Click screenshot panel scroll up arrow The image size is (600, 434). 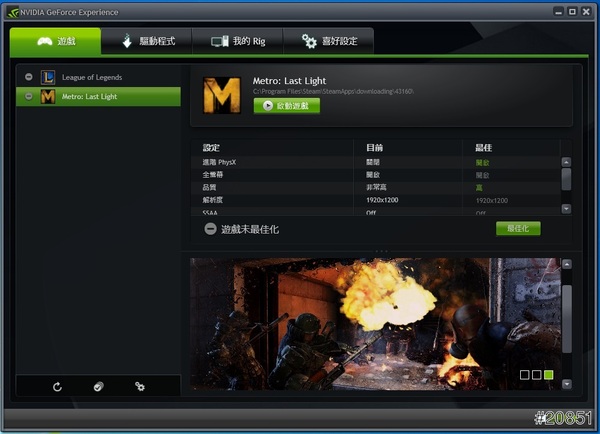pyautogui.click(x=567, y=264)
